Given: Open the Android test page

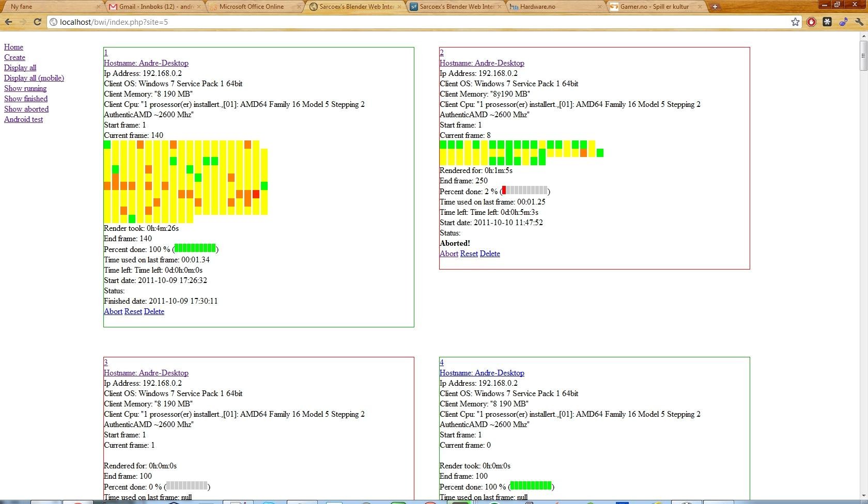Looking at the screenshot, I should [x=23, y=119].
